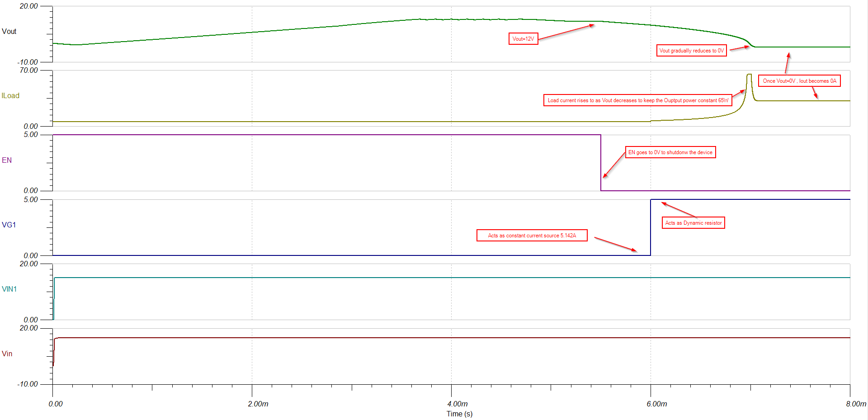Click 'Once Vout=0V, Iout becomes 0A' note
This screenshot has width=868, height=420.
tap(799, 81)
